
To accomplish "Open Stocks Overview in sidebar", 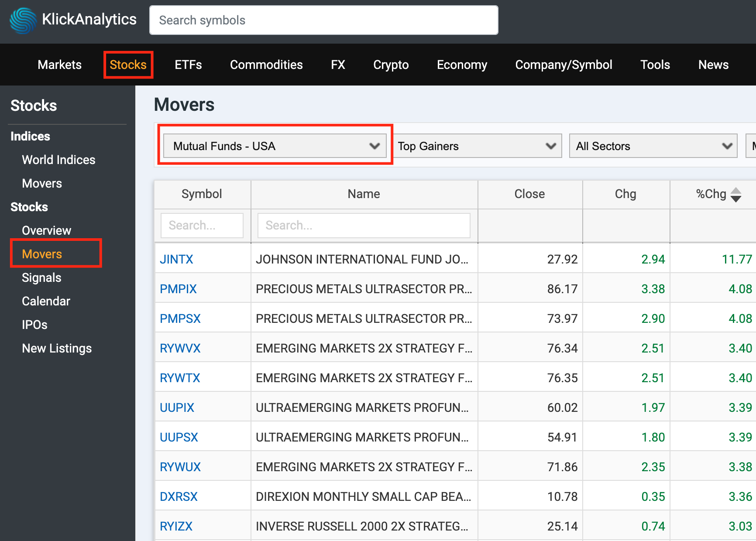I will coord(46,230).
